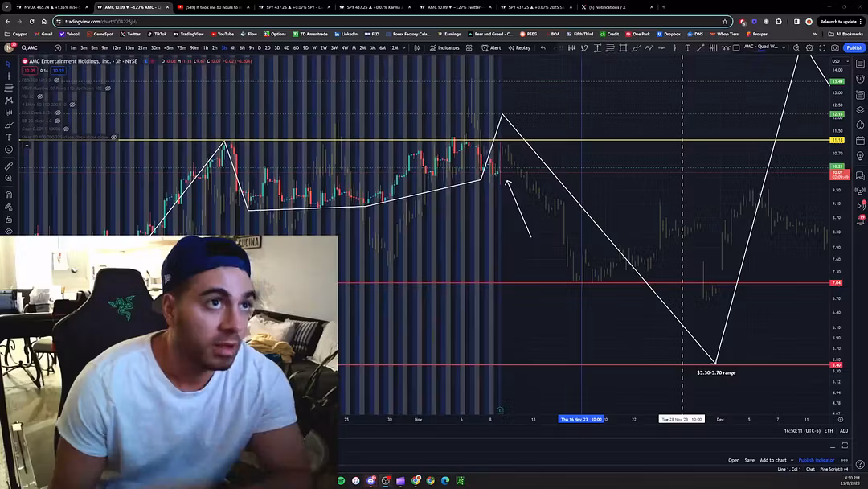Enter fullscreen chart mode

click(x=822, y=47)
